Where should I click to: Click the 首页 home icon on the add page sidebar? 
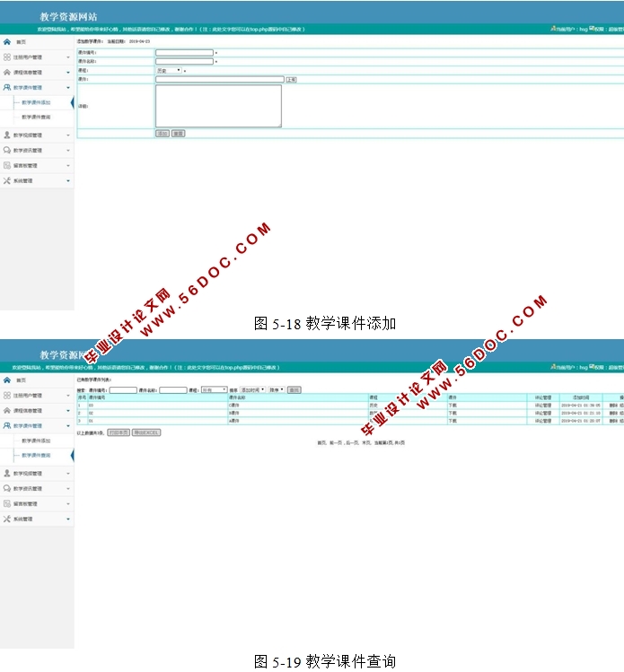[7, 42]
